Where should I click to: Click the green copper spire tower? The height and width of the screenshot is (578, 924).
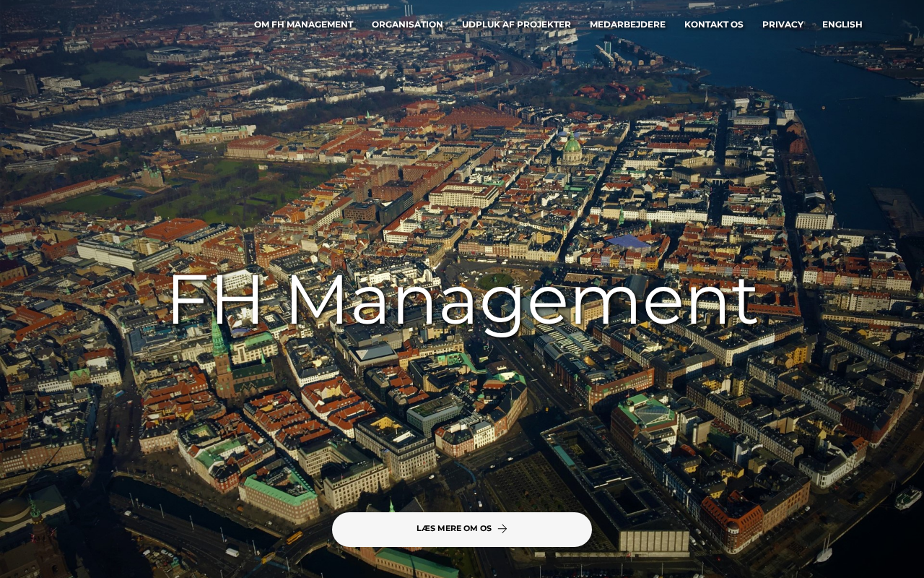click(219, 341)
